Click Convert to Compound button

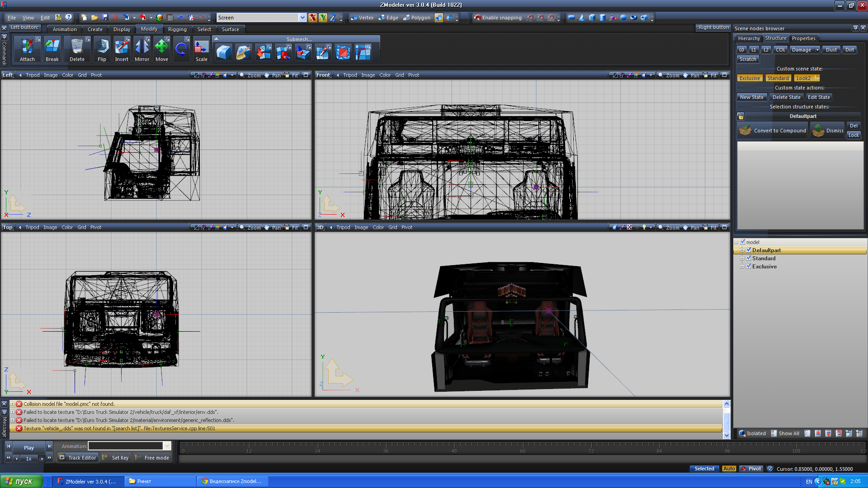(773, 131)
